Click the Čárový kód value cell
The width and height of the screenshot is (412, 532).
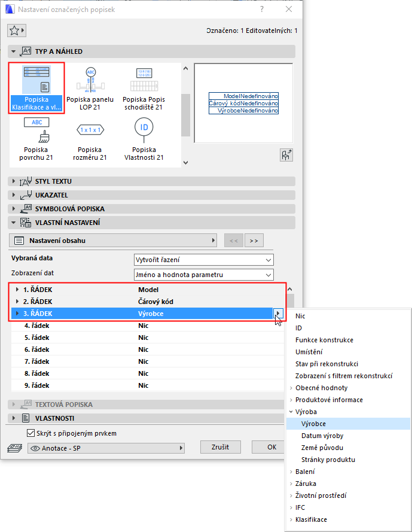[x=155, y=302]
